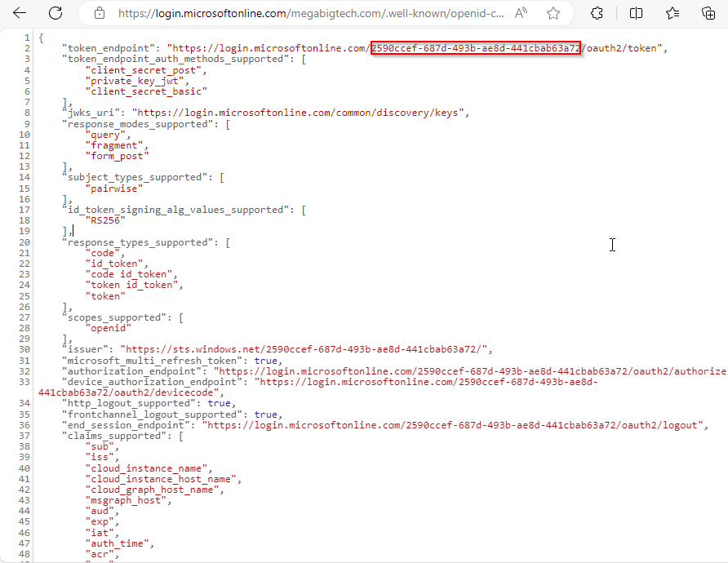
Task: Click the end_session_endpoint logout URL
Action: click(452, 425)
